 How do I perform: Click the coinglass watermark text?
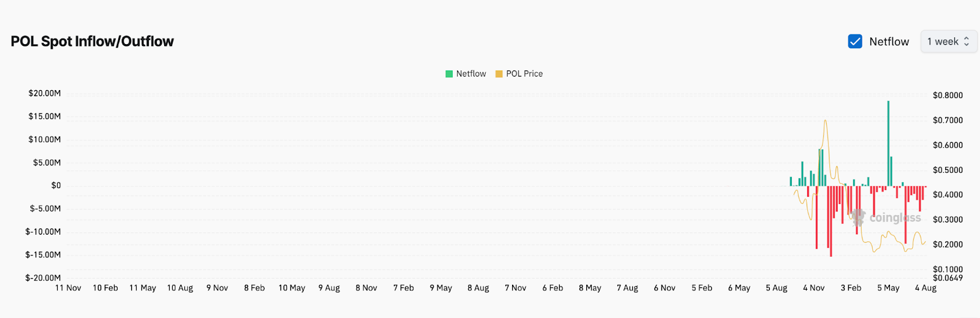pyautogui.click(x=895, y=218)
